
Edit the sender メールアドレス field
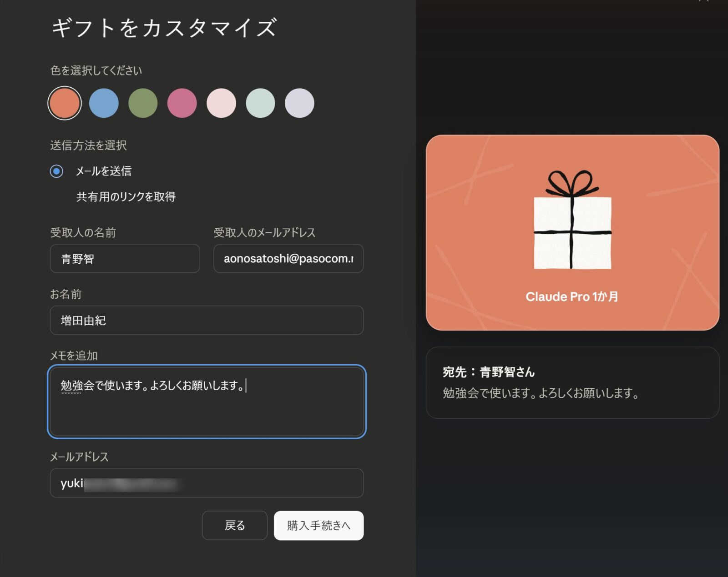(207, 483)
